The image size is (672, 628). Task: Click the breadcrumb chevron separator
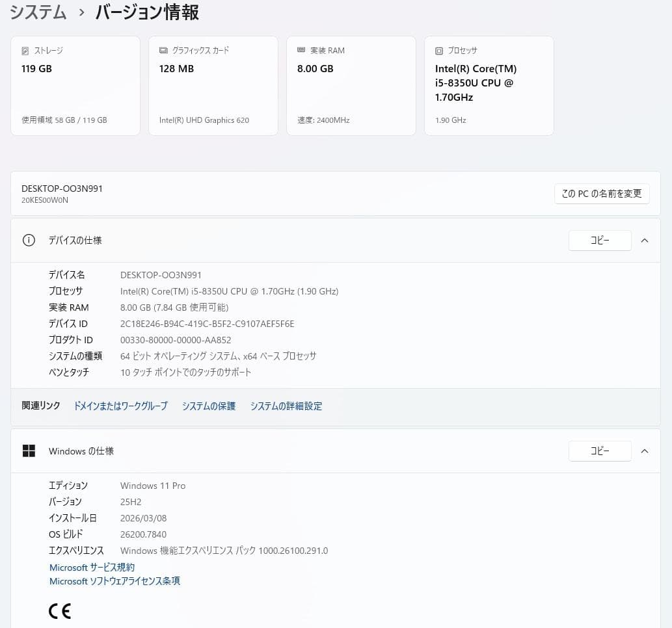pos(81,12)
